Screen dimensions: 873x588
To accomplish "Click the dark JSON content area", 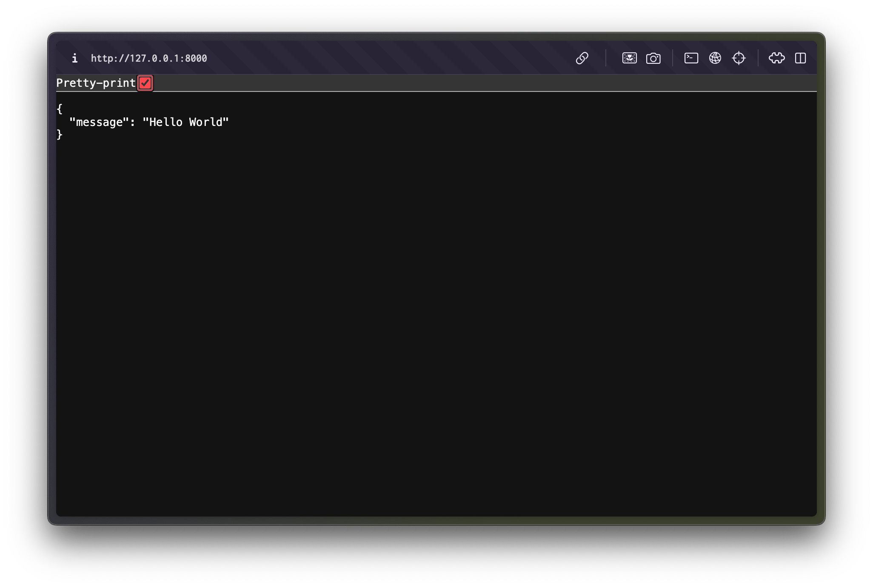I will [425, 298].
